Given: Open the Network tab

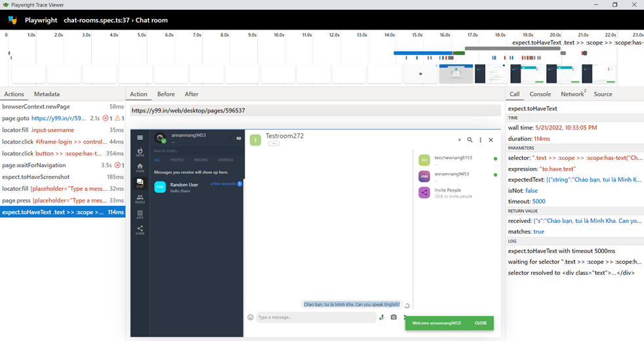Looking at the screenshot, I should pyautogui.click(x=572, y=94).
